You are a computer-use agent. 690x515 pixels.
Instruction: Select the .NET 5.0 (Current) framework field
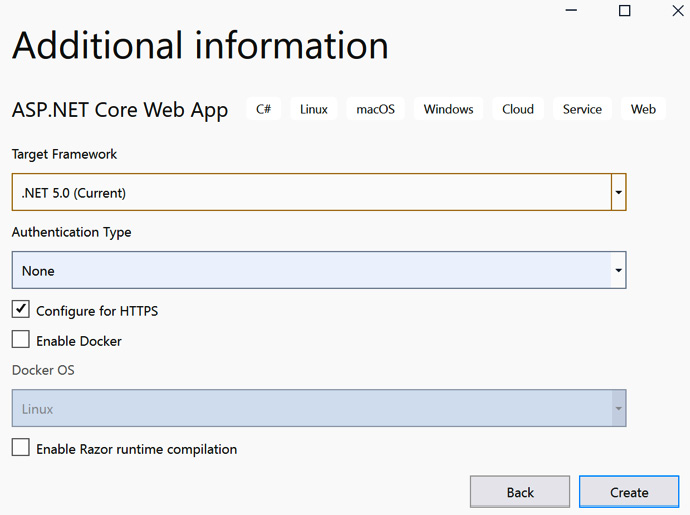click(x=319, y=192)
